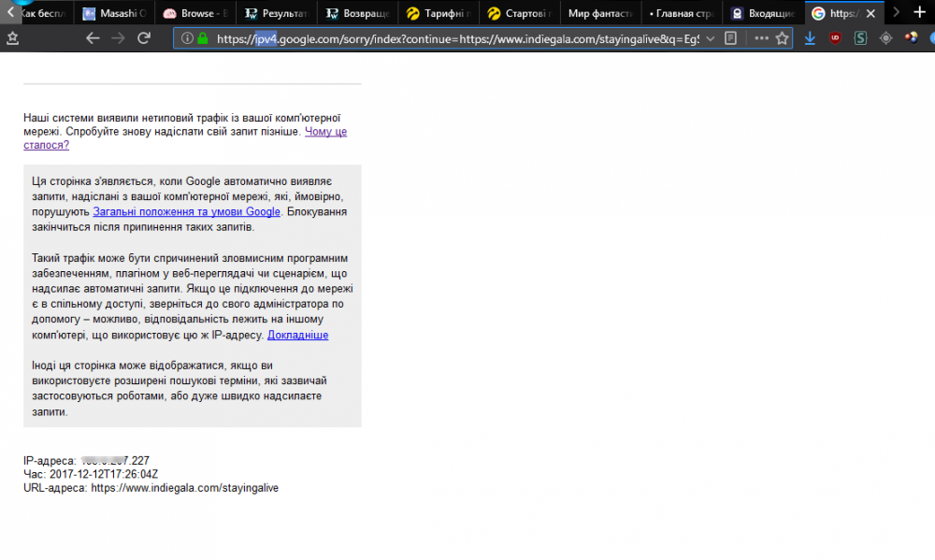
Task: Switch to the Входящие tab
Action: pyautogui.click(x=763, y=13)
